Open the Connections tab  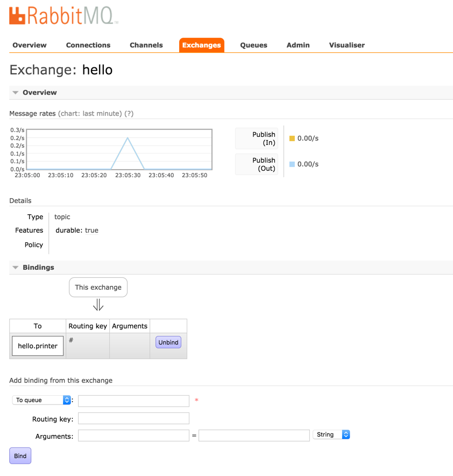[88, 45]
